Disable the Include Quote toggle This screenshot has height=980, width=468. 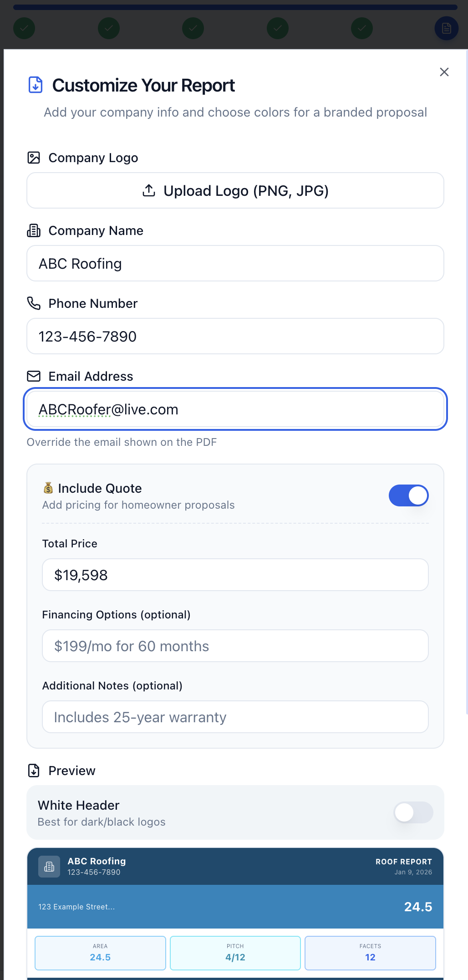[408, 495]
